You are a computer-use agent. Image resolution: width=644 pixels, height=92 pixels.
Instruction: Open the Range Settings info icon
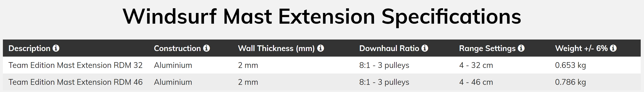click(521, 48)
